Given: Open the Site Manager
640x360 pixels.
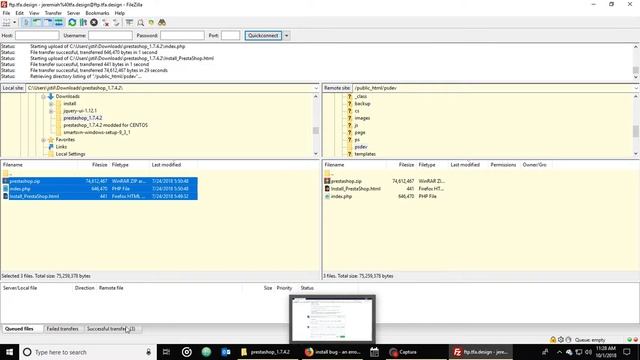Looking at the screenshot, I should coord(7,22).
